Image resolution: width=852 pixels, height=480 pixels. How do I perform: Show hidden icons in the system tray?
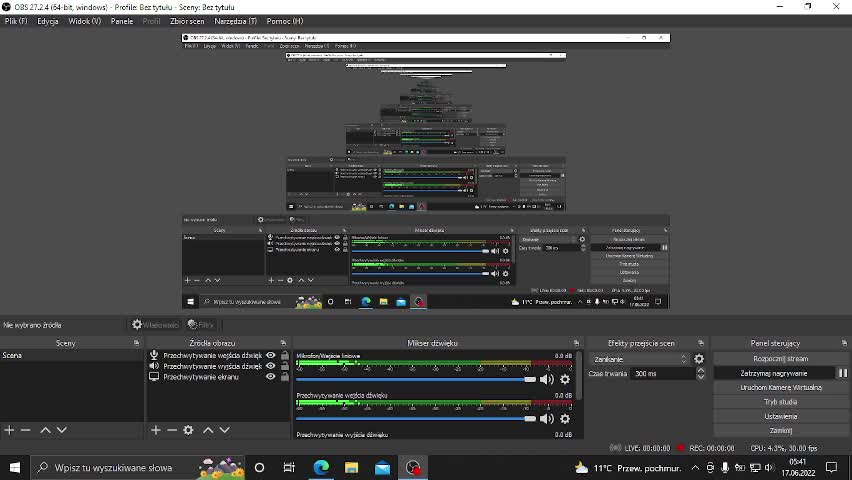pyautogui.click(x=695, y=468)
